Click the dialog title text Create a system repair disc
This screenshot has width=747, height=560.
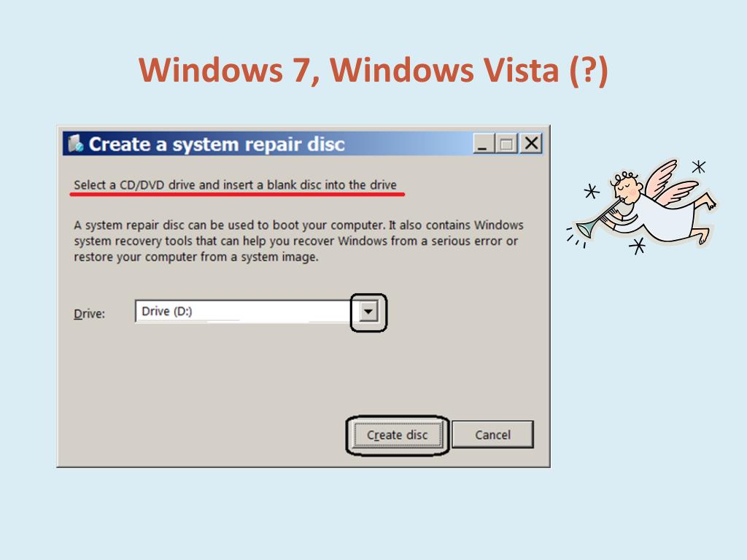coord(217,144)
